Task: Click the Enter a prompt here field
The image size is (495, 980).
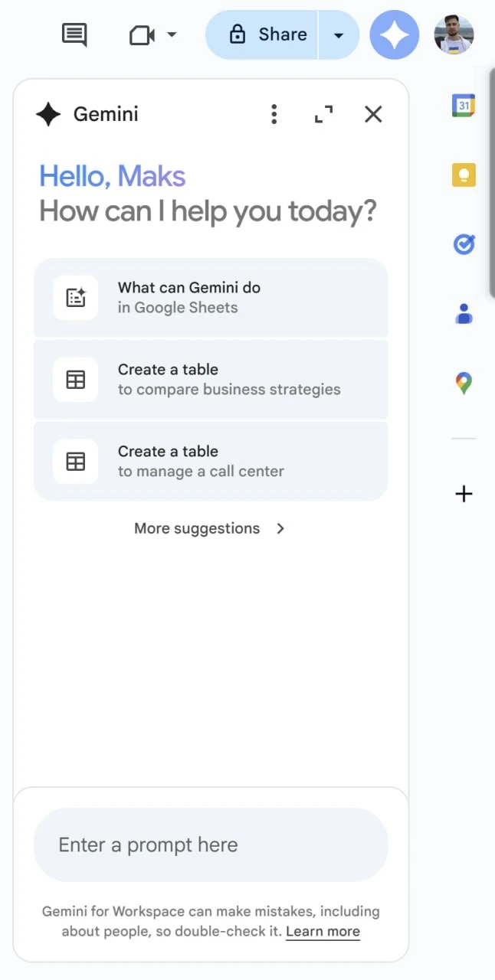Action: coord(211,845)
